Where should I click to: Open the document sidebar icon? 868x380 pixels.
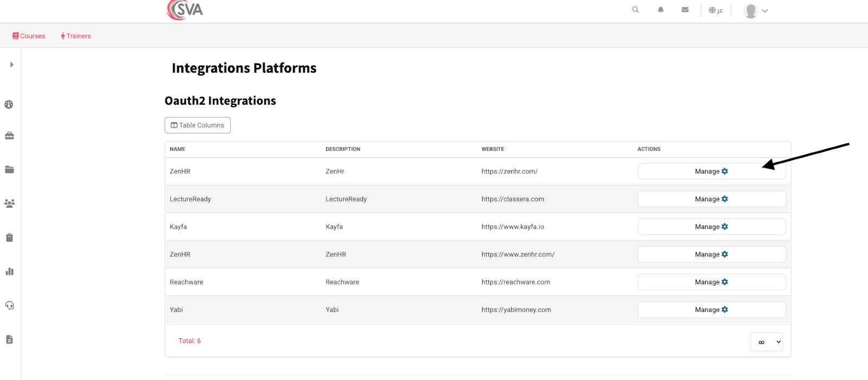point(9,339)
